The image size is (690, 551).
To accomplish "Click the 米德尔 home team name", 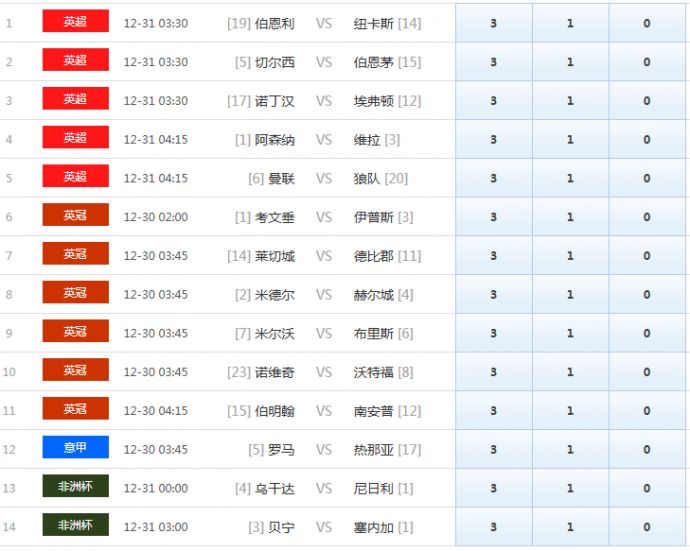I will (275, 295).
